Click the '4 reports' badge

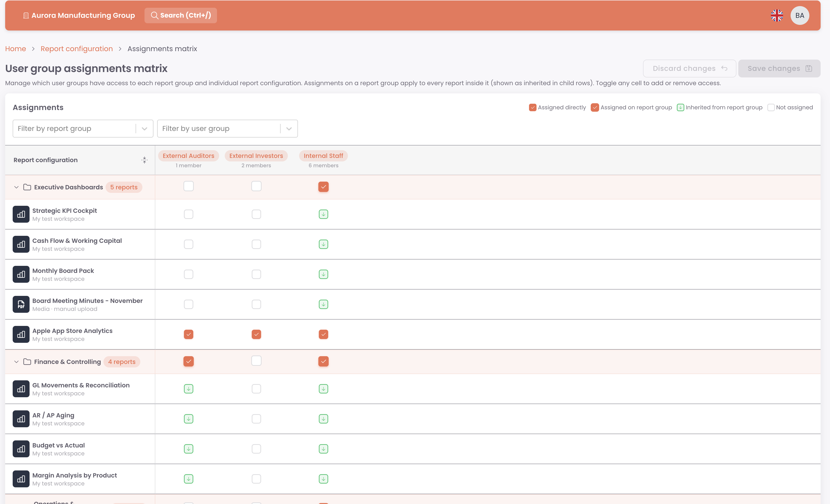(122, 362)
